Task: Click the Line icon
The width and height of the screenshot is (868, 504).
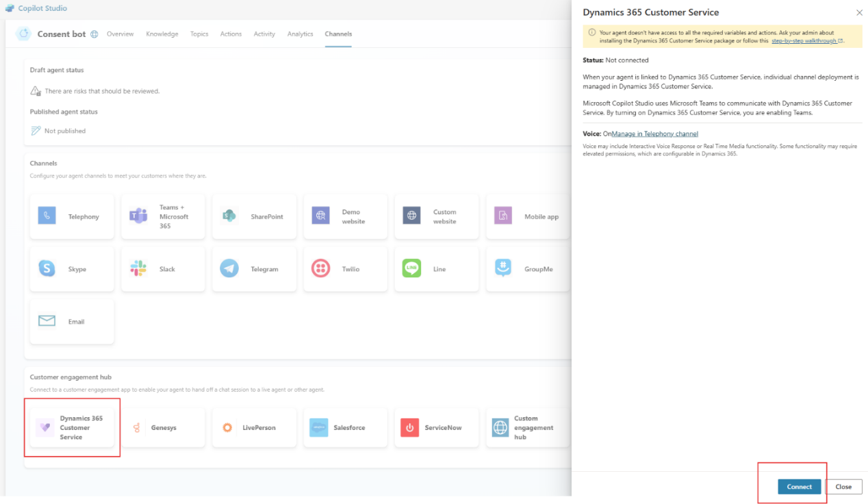Action: [x=411, y=268]
